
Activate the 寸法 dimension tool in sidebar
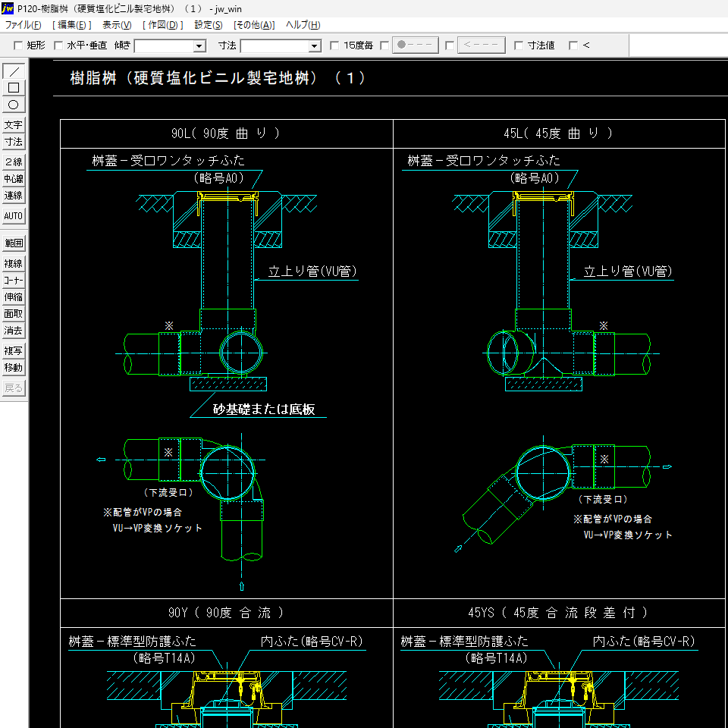coord(14,142)
